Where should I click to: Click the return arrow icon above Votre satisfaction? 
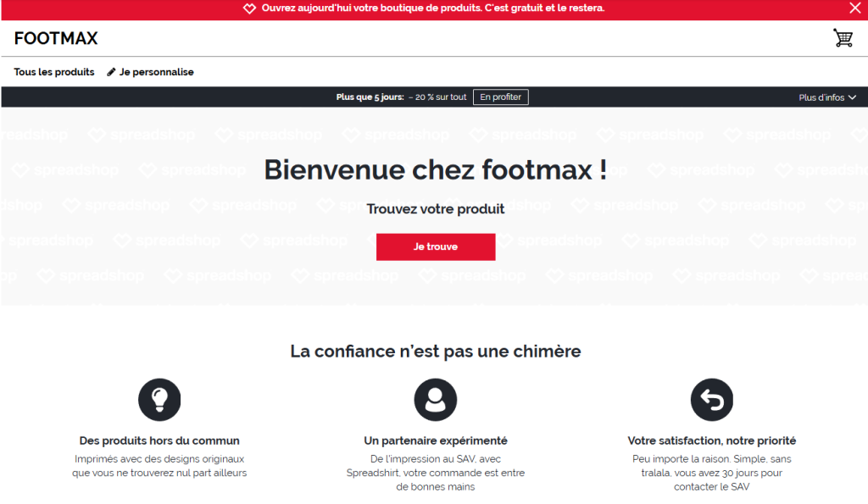pyautogui.click(x=712, y=400)
